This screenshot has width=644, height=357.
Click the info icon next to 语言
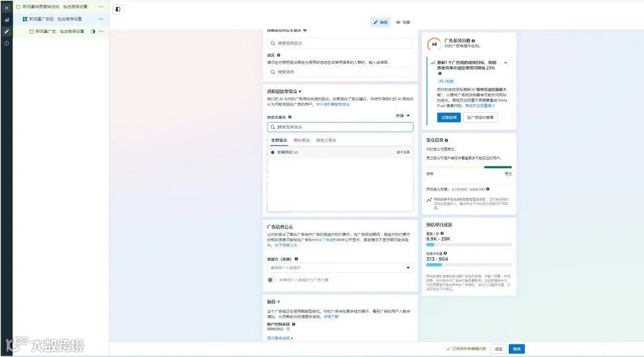point(278,55)
